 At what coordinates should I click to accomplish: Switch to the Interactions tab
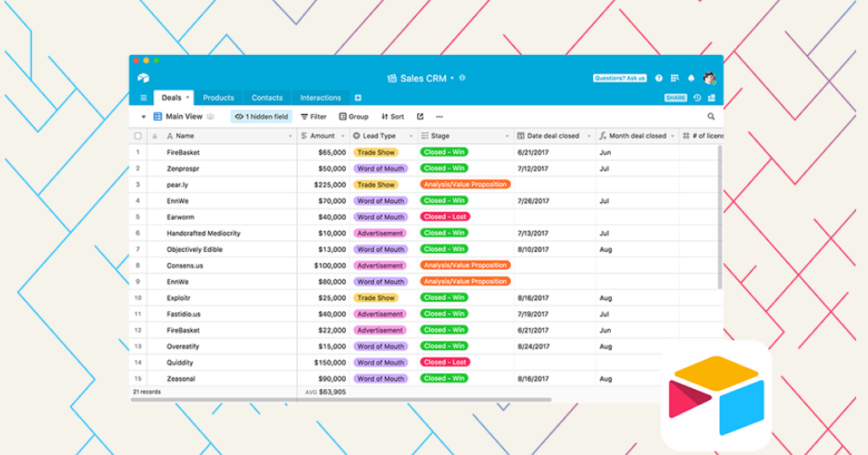(321, 98)
